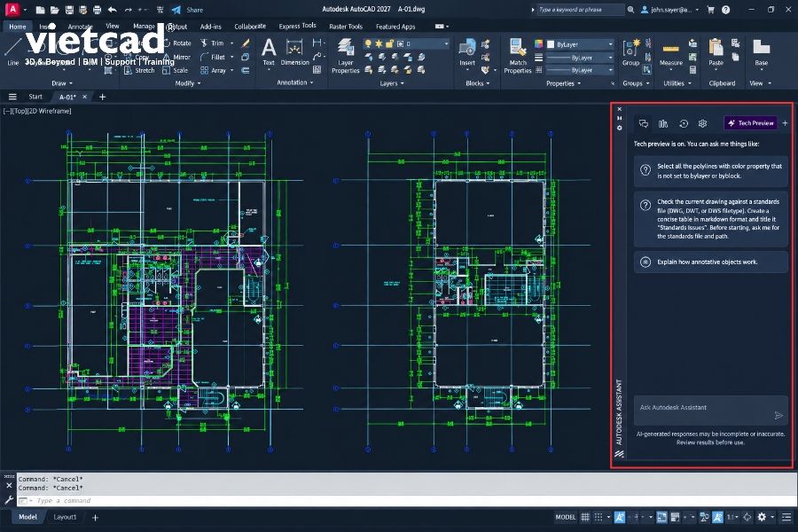Viewport: 798px width, 532px height.
Task: Open the john.sayer account dropdown
Action: (670, 10)
